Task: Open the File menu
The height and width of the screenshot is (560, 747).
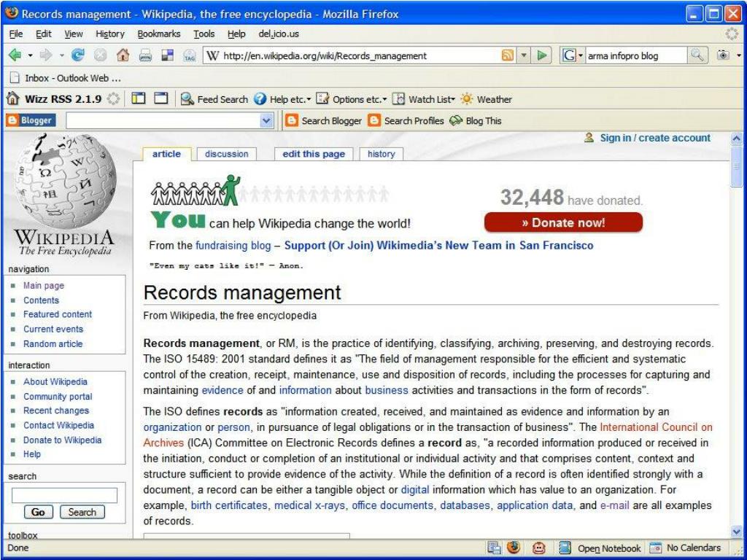Action: pos(16,34)
